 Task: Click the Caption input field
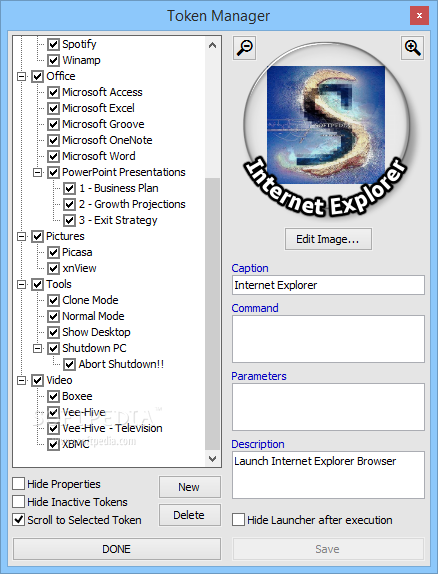point(328,285)
